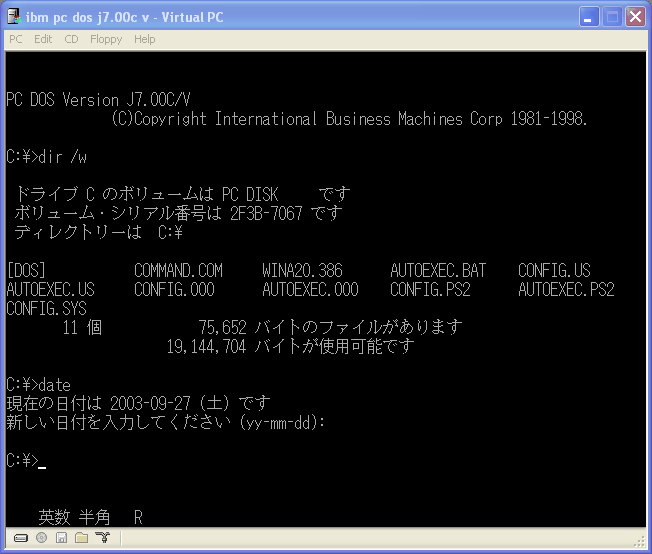Click the 'R' indicator on IME line
Viewport: 652px width, 554px height.
pyautogui.click(x=138, y=518)
